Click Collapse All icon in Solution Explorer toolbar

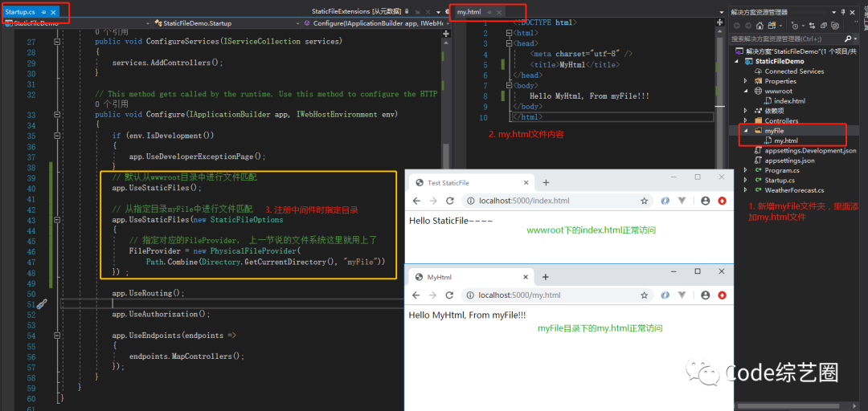(824, 26)
